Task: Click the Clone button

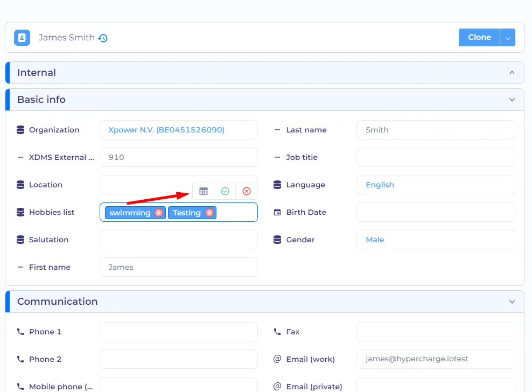Action: [x=479, y=37]
